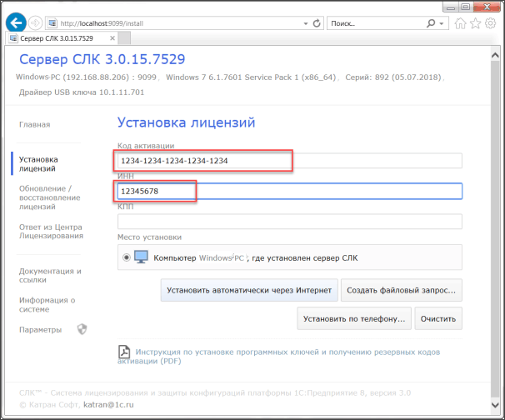Click the PDF document icon
Screen dimensions: 505x420
point(124,352)
